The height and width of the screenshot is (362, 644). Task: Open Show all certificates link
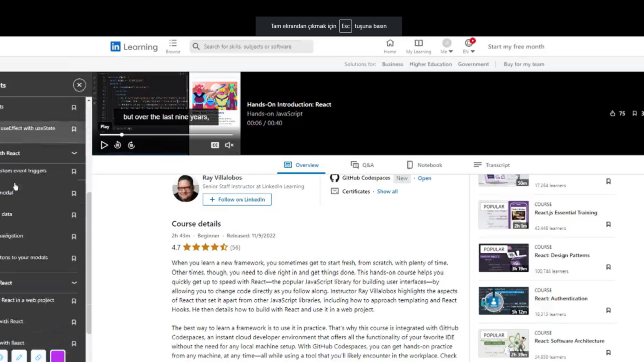(387, 192)
